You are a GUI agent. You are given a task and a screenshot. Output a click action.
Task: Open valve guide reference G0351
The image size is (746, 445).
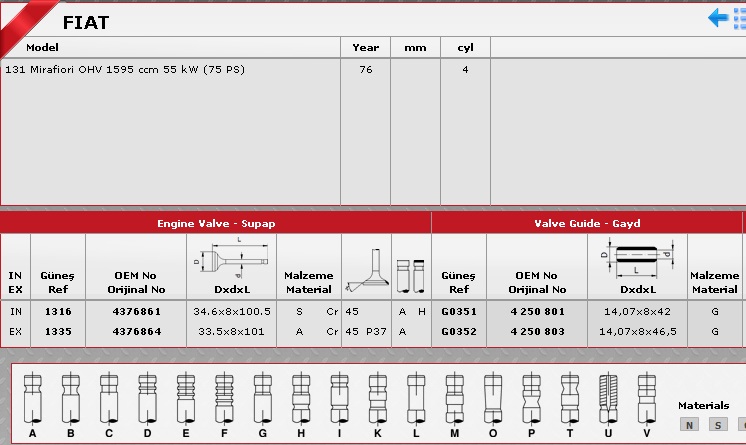(459, 312)
